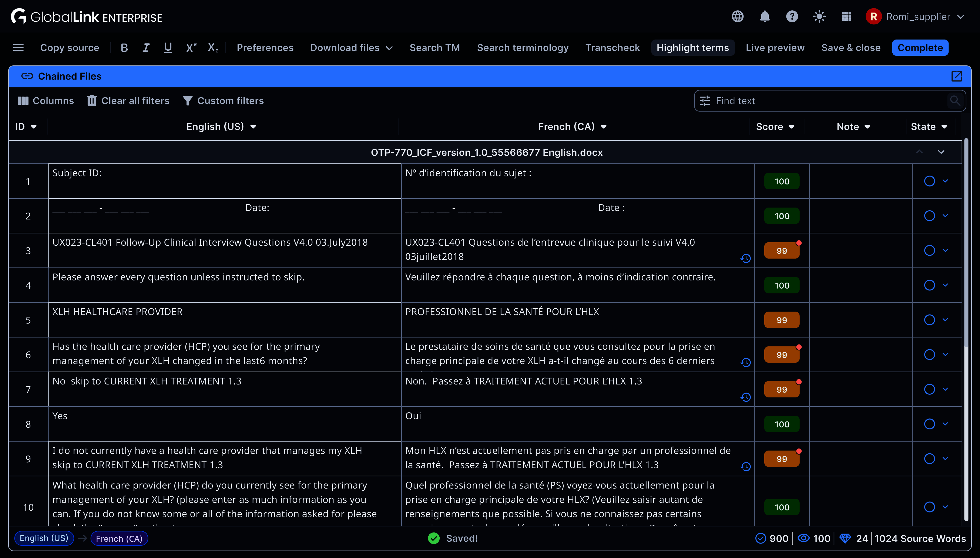The width and height of the screenshot is (980, 558).
Task: Toggle the light/dark theme sun icon
Action: 819,16
